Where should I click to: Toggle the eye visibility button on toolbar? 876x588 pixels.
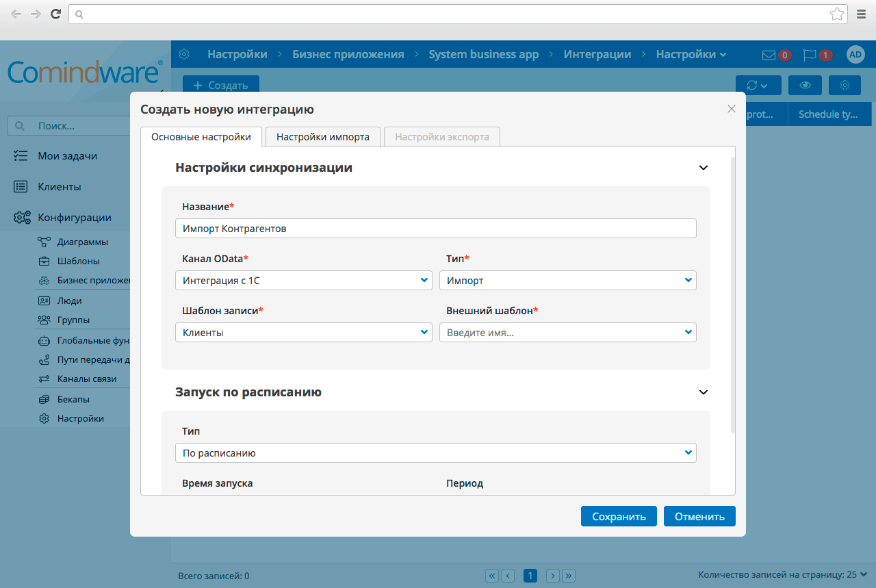tap(805, 85)
